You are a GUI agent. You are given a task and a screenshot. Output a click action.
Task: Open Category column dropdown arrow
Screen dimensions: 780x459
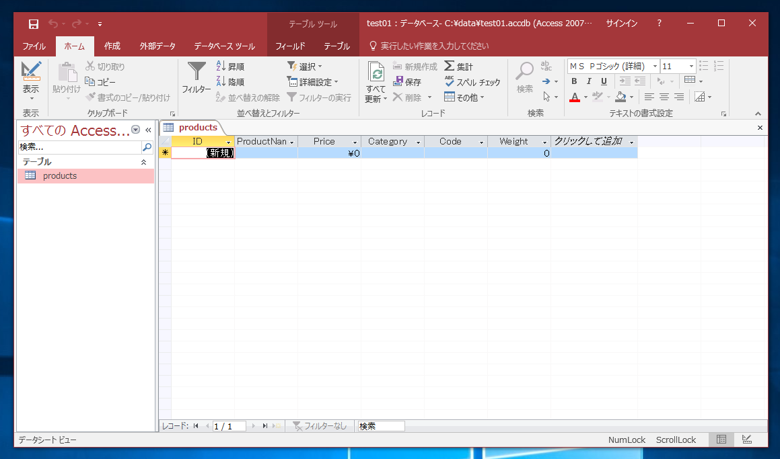pyautogui.click(x=418, y=142)
